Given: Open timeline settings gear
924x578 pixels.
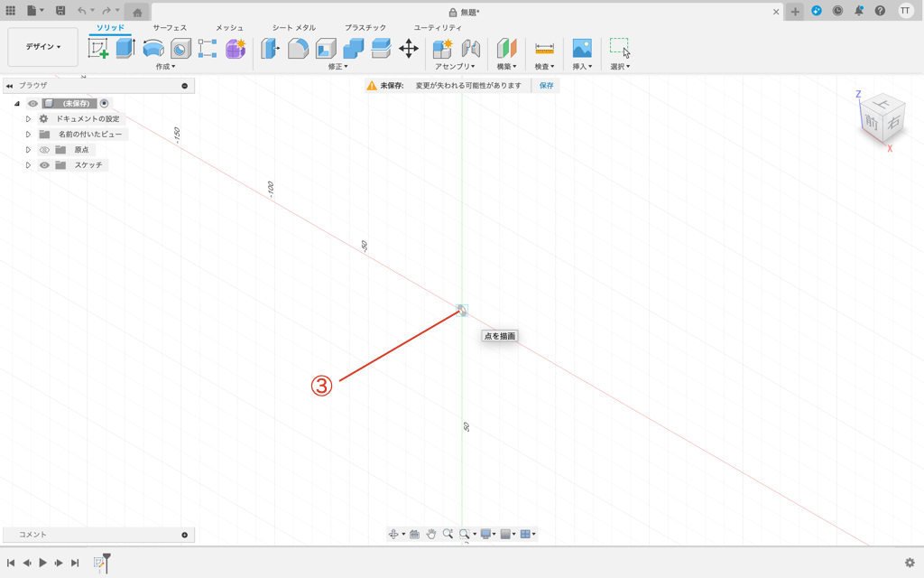Looking at the screenshot, I should point(910,563).
